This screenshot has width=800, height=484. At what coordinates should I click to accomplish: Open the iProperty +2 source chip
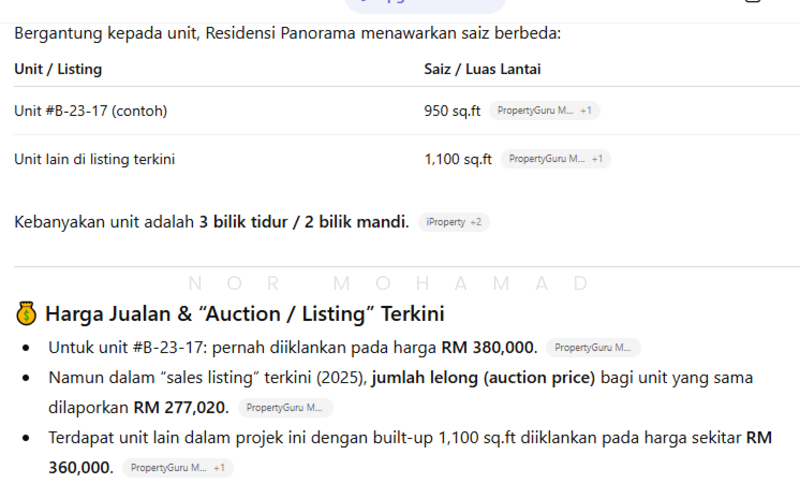pyautogui.click(x=454, y=222)
